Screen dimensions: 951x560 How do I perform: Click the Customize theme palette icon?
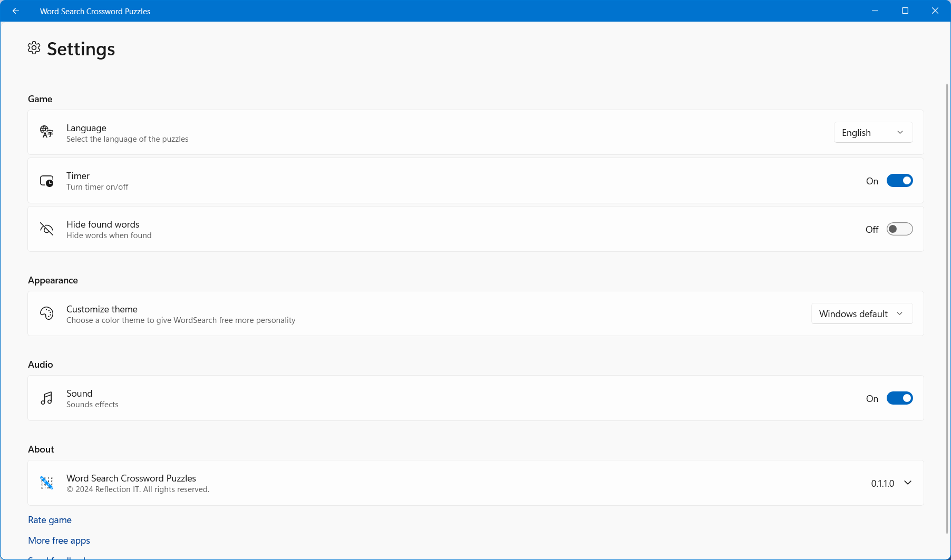coord(46,313)
